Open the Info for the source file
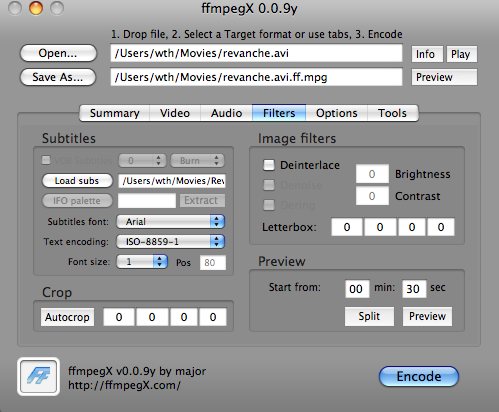This screenshot has height=412, width=499. pos(427,54)
